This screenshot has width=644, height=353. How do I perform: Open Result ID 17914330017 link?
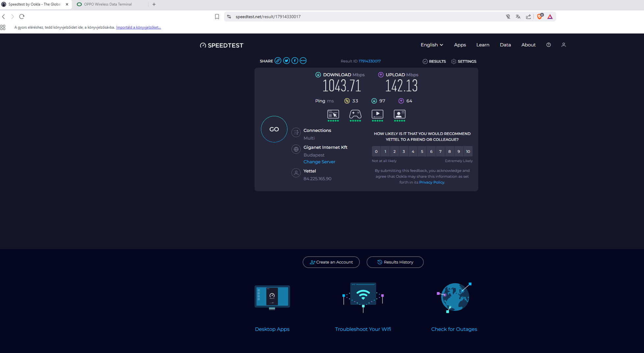369,61
